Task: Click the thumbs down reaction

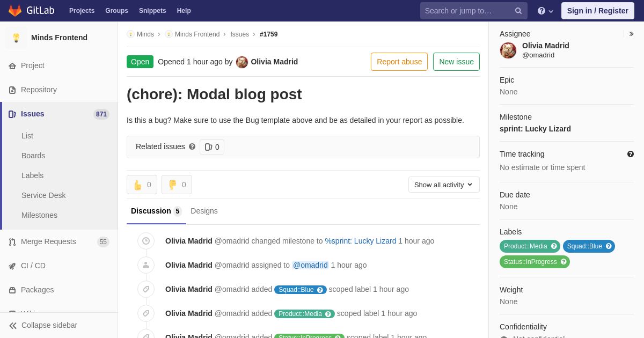Action: click(x=177, y=185)
